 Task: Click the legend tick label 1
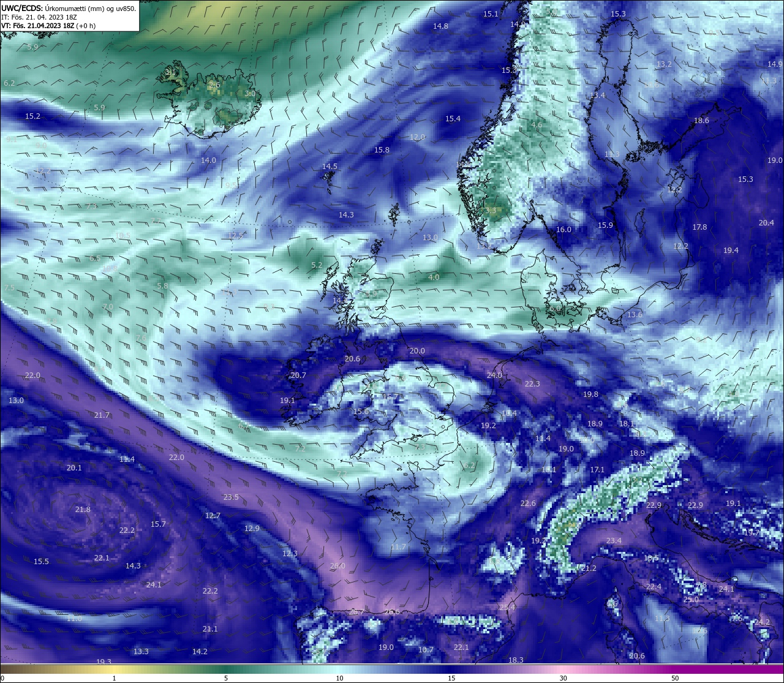tap(114, 678)
